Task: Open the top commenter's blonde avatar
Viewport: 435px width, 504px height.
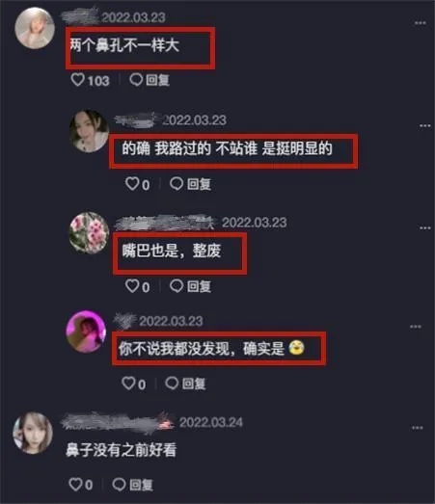Action: (35, 28)
